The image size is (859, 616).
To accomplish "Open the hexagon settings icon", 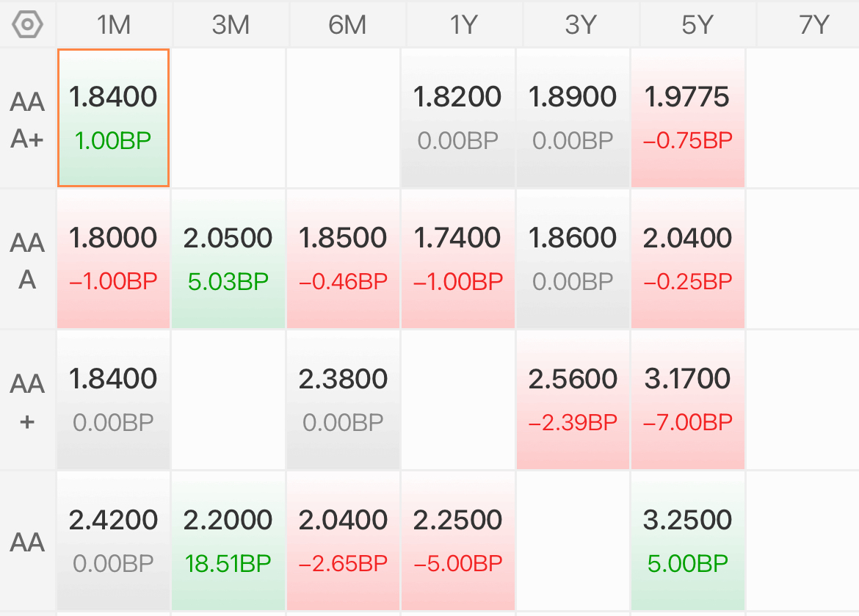I will (x=27, y=24).
